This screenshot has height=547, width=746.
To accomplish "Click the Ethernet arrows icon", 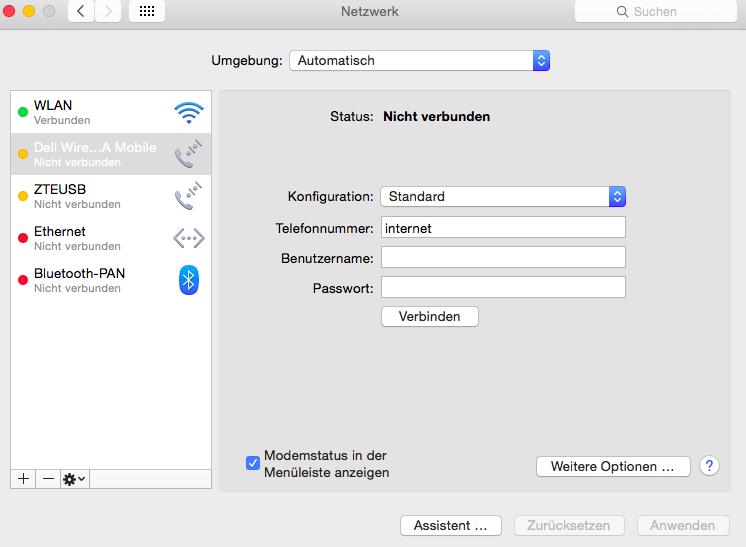I will click(188, 238).
